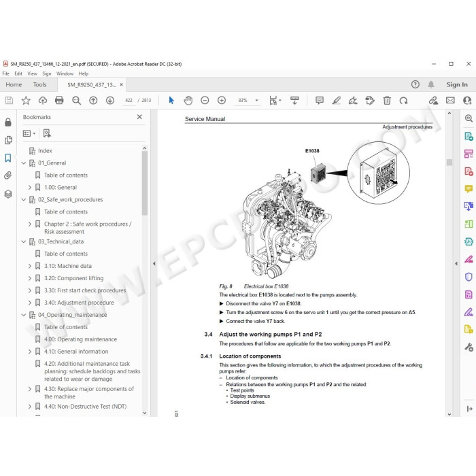Open the Edit menu

click(x=18, y=73)
